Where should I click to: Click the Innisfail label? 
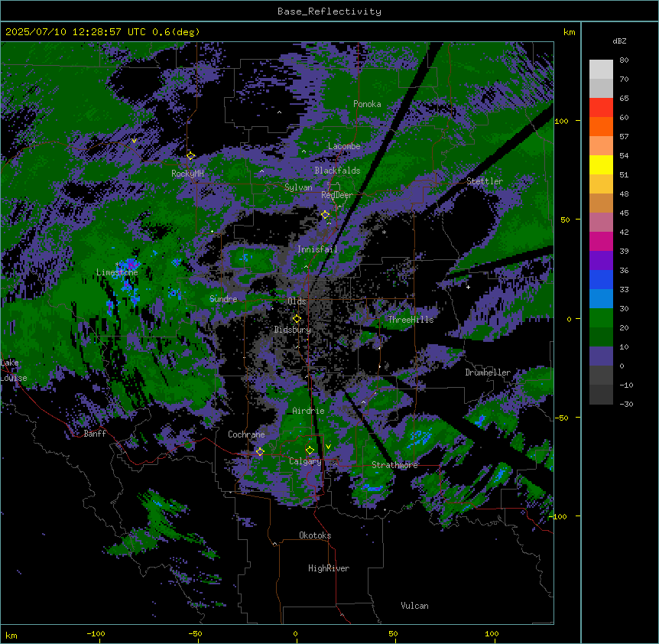317,249
